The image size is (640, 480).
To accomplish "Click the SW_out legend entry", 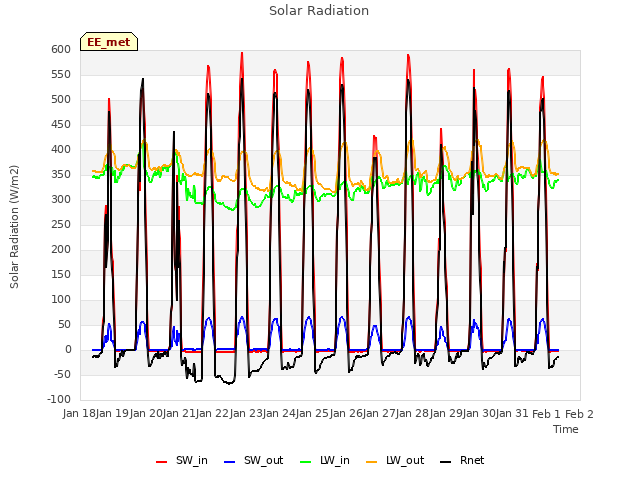I will click(253, 461).
